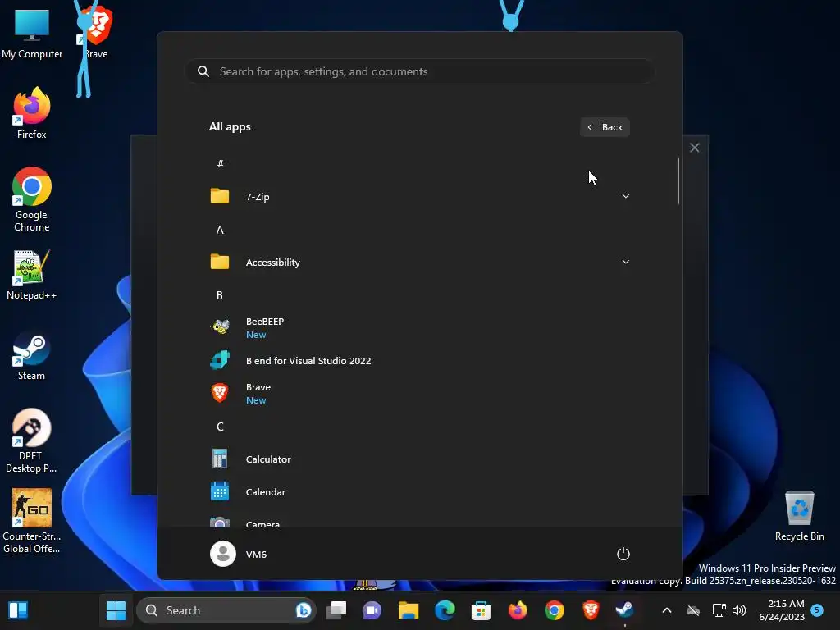This screenshot has height=630, width=840.
Task: Open Bing chat icon in search box
Action: point(304,610)
